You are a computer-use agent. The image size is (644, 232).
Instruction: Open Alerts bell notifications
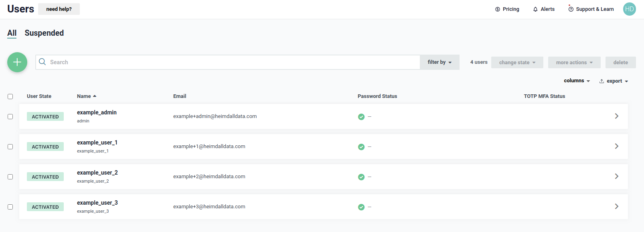[x=543, y=9]
